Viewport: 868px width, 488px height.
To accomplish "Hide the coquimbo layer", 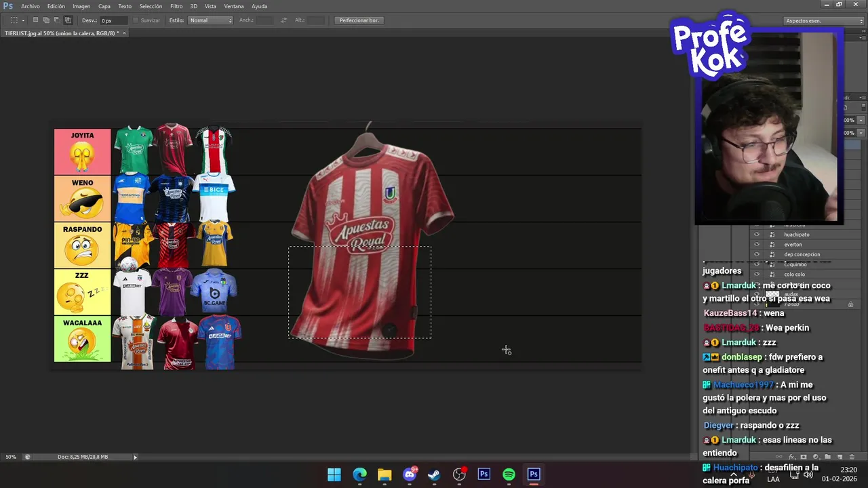I will (x=757, y=264).
